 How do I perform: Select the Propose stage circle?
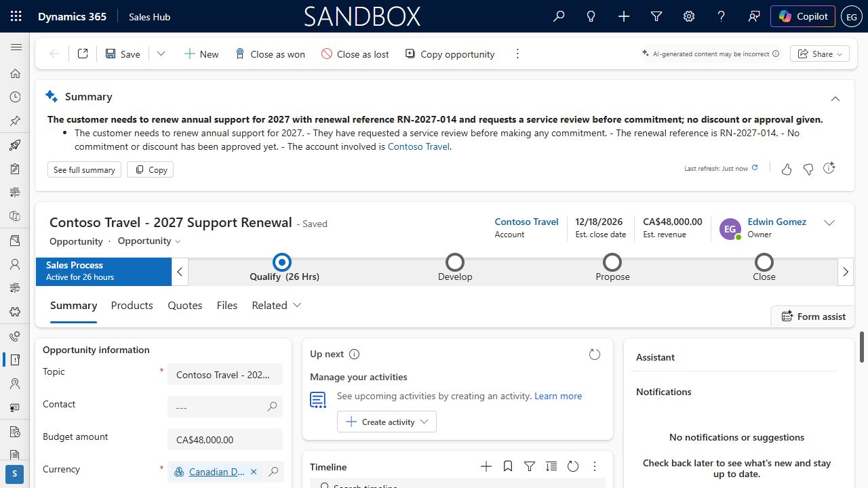pos(612,262)
